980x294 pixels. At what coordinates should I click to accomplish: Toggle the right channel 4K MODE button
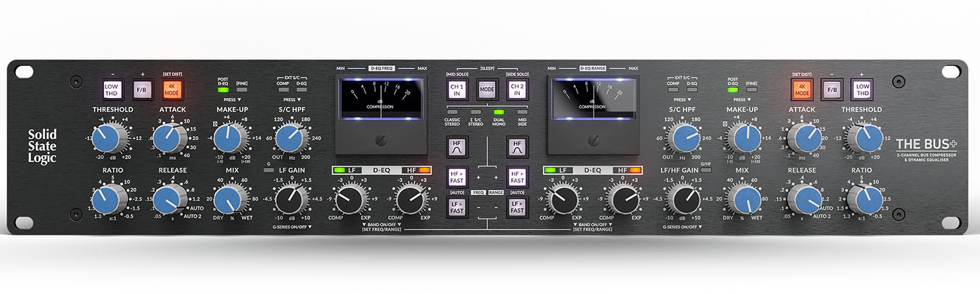[x=802, y=88]
